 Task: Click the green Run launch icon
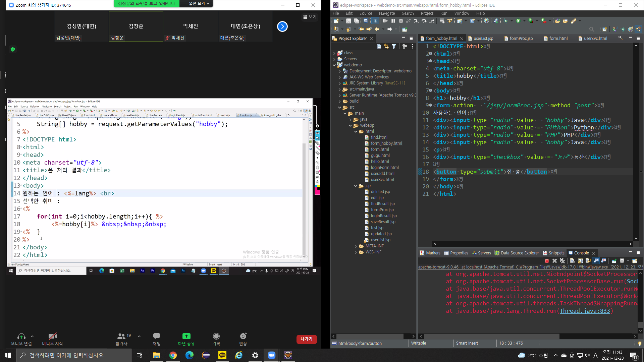518,21
